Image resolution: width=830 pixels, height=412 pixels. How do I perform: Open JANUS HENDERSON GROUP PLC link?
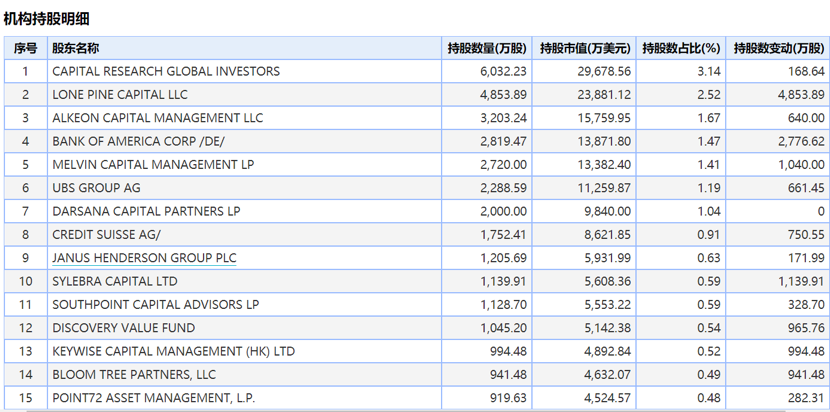pos(145,258)
